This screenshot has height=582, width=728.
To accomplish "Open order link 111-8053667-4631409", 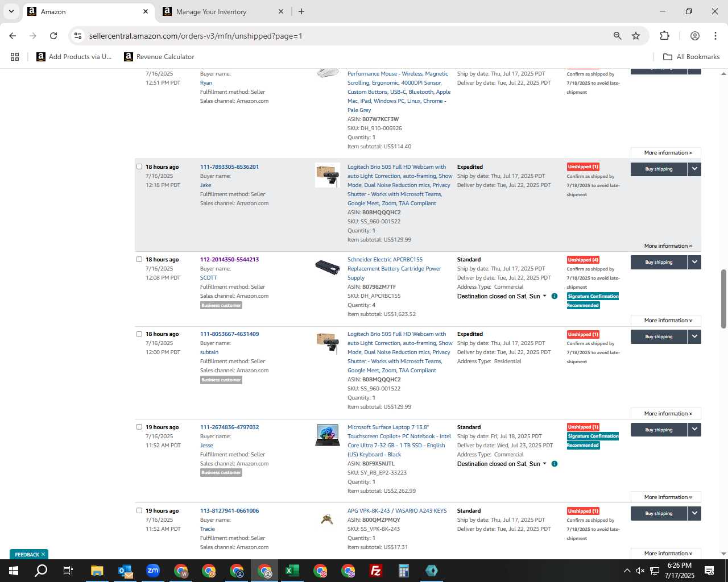I will coord(229,334).
